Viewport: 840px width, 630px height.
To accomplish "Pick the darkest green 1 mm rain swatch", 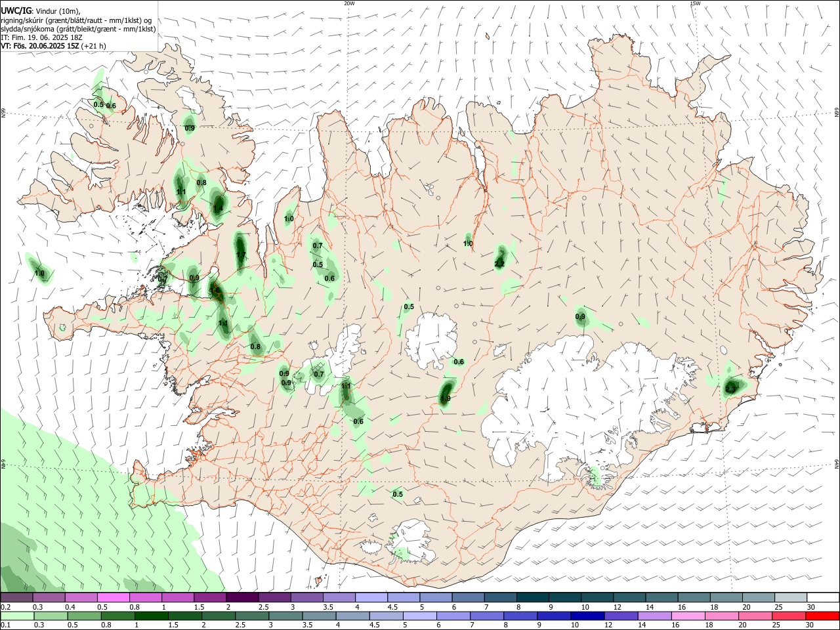I will pos(151,616).
